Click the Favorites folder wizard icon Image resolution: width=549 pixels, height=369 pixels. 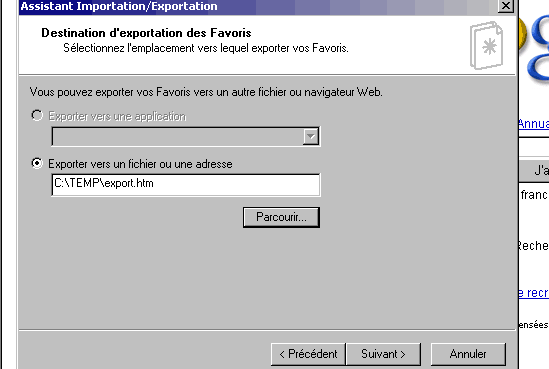tap(486, 45)
